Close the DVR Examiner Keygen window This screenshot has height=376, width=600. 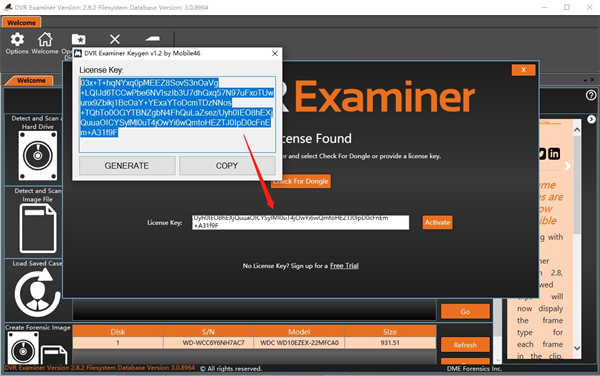(x=275, y=54)
